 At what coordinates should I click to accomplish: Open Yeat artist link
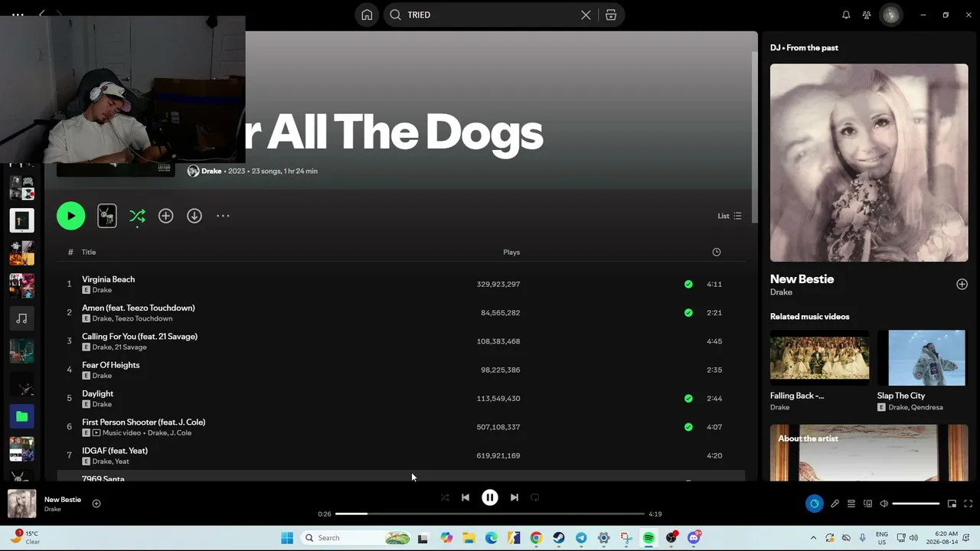pyautogui.click(x=122, y=461)
